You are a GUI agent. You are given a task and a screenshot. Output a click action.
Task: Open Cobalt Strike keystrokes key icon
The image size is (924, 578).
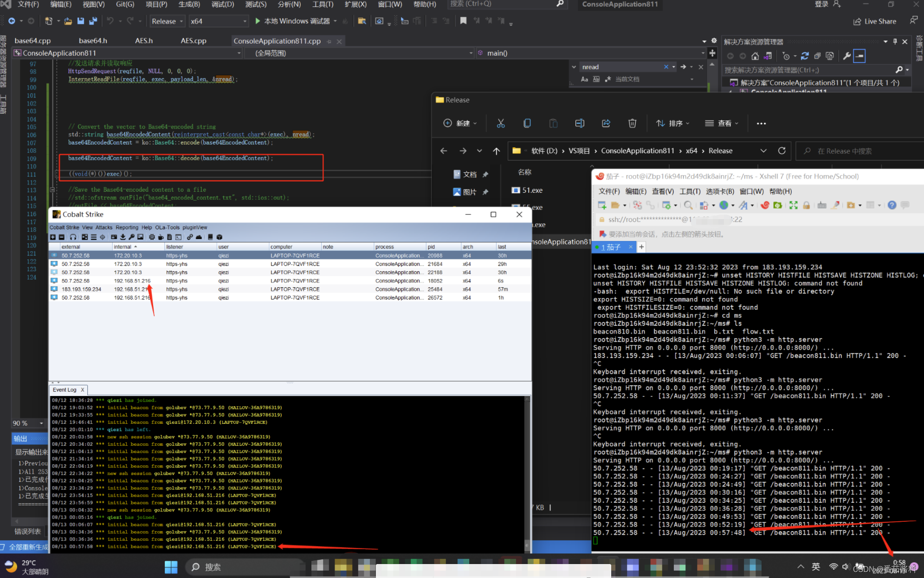131,237
